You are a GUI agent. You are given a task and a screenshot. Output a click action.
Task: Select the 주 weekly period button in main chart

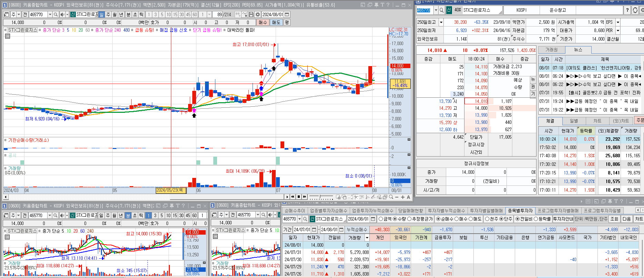[x=108, y=14]
